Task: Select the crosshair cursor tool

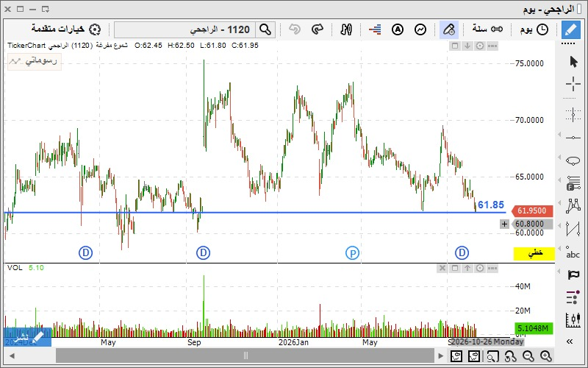Action: (573, 84)
